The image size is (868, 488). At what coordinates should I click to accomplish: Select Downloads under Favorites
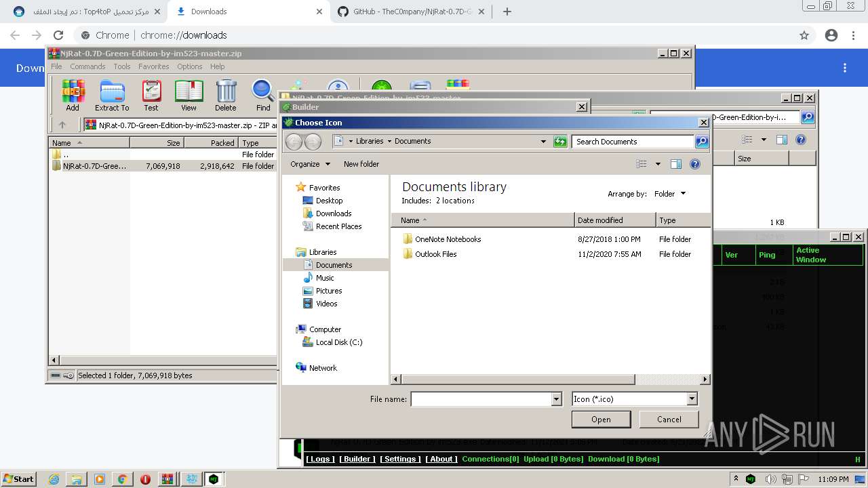tap(334, 213)
